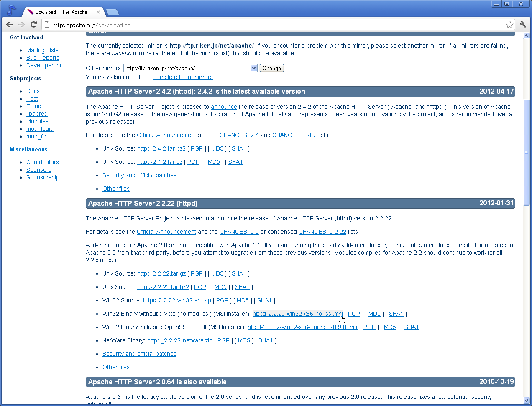Select the Download - The Apache tab
Screen dimensions: 532x406
coord(63,12)
